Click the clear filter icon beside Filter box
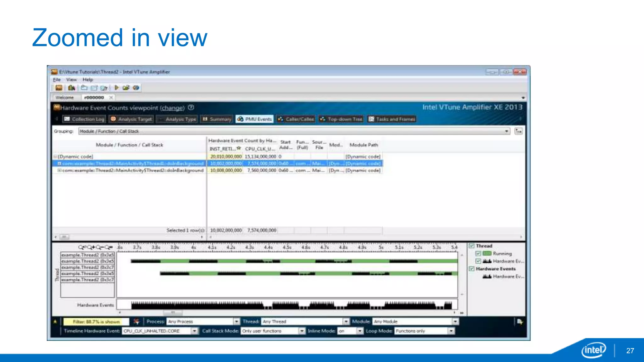644x362 pixels. tap(136, 321)
